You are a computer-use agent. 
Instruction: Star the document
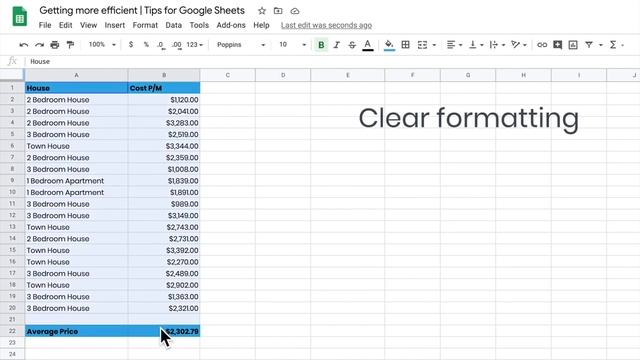coord(262,11)
